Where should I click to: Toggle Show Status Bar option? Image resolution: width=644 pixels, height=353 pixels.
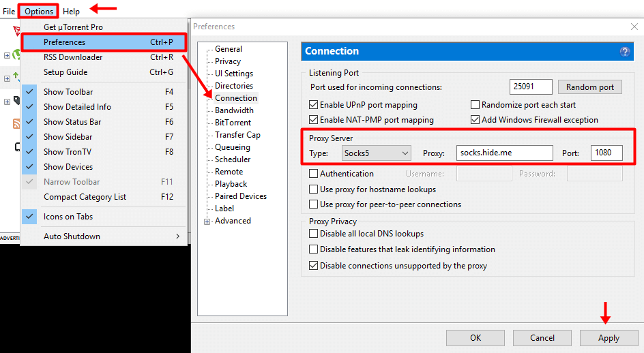(x=104, y=122)
